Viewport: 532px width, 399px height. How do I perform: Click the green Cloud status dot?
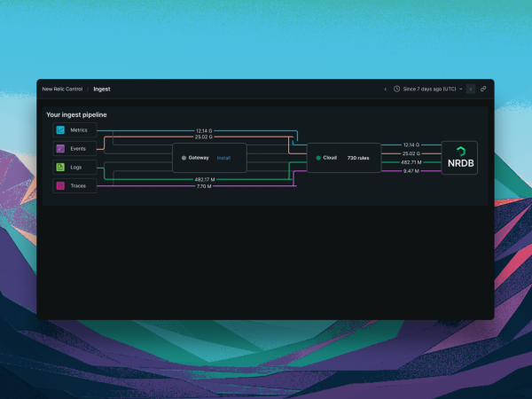coord(318,158)
